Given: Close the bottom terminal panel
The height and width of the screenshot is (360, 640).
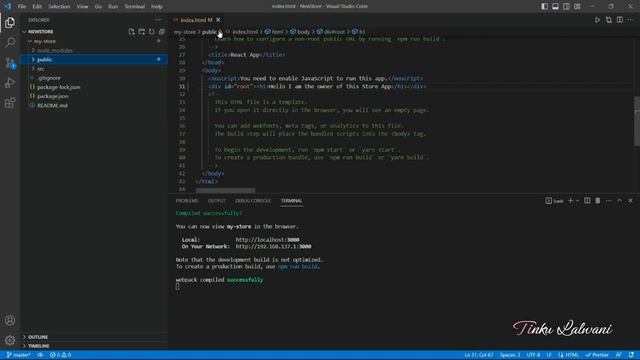Looking at the screenshot, I should [630, 201].
